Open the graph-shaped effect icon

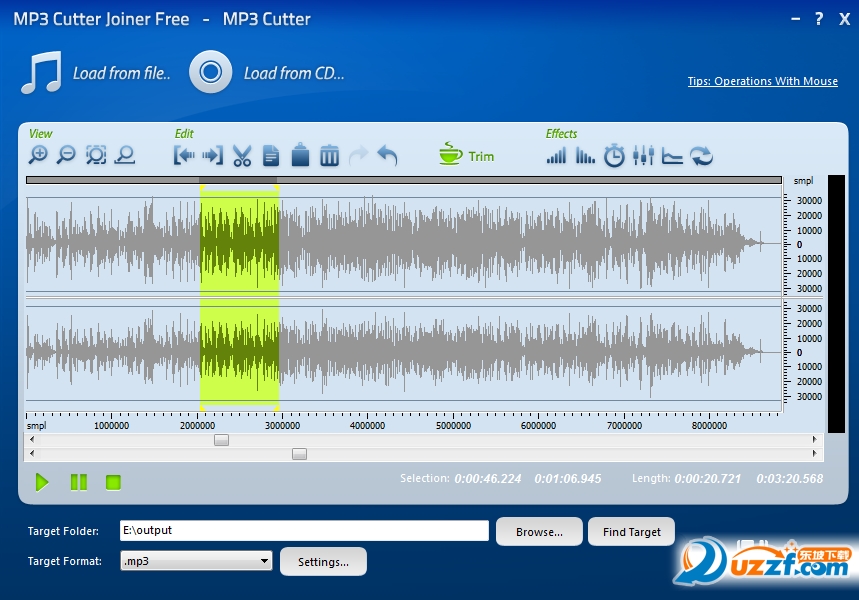coord(672,156)
